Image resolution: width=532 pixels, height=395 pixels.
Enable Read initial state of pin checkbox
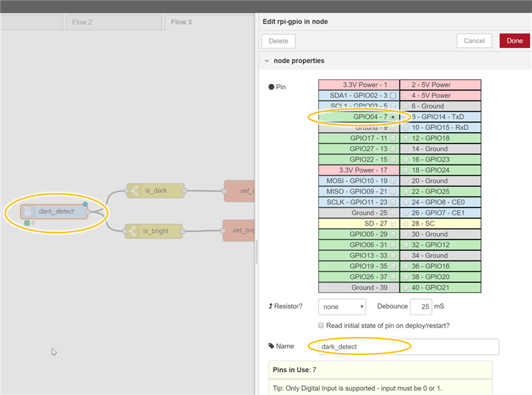pyautogui.click(x=321, y=326)
